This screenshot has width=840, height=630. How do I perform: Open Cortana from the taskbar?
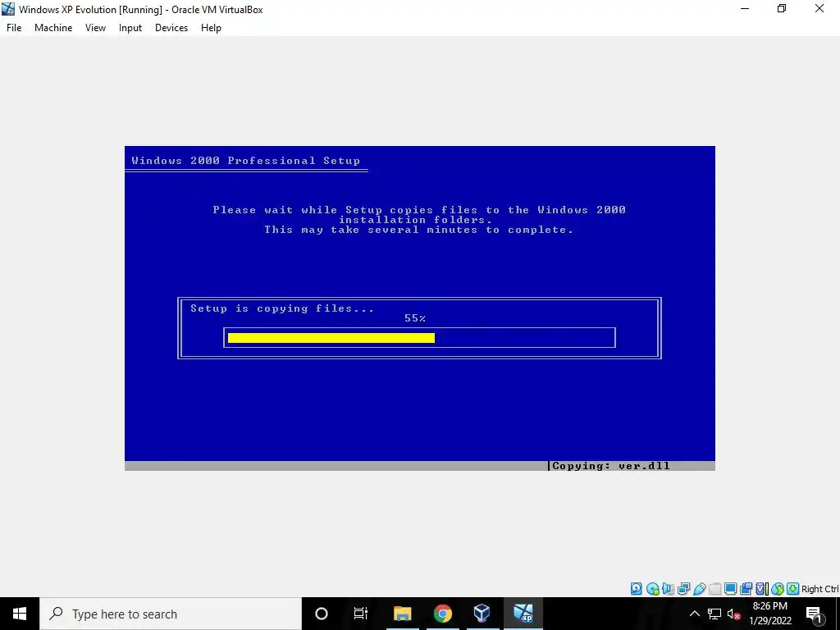coord(322,614)
